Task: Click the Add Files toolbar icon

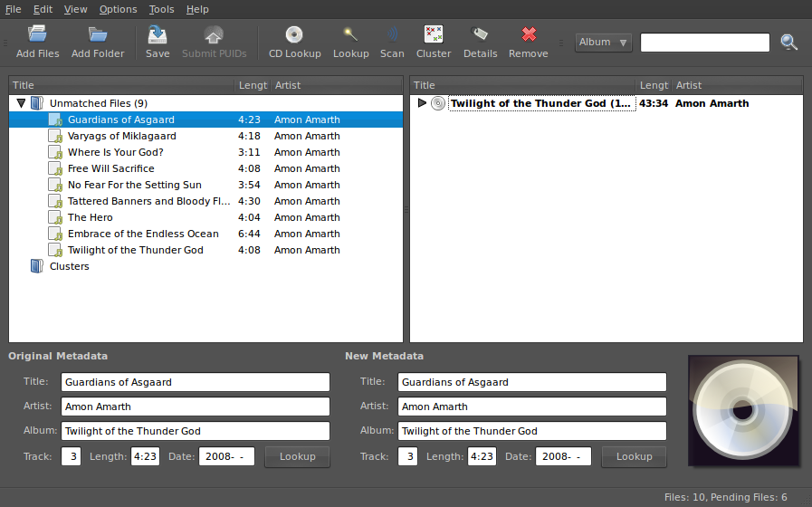Action: 37,34
